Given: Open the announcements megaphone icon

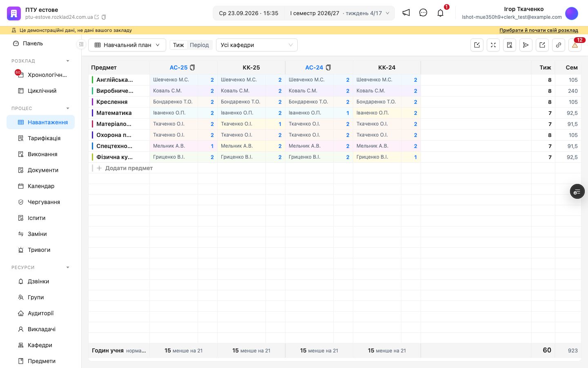Looking at the screenshot, I should click(x=406, y=13).
